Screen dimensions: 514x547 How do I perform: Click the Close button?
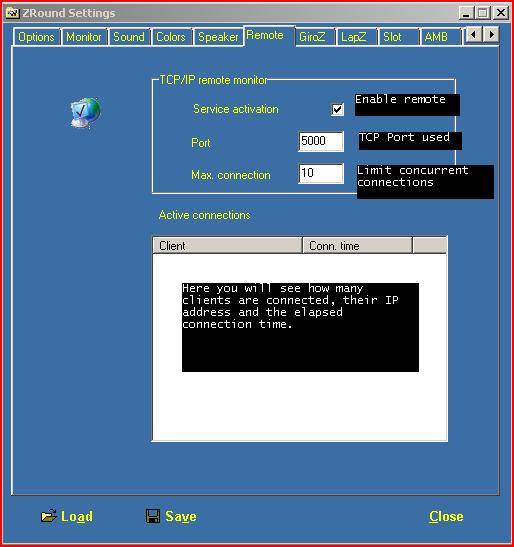coord(446,516)
